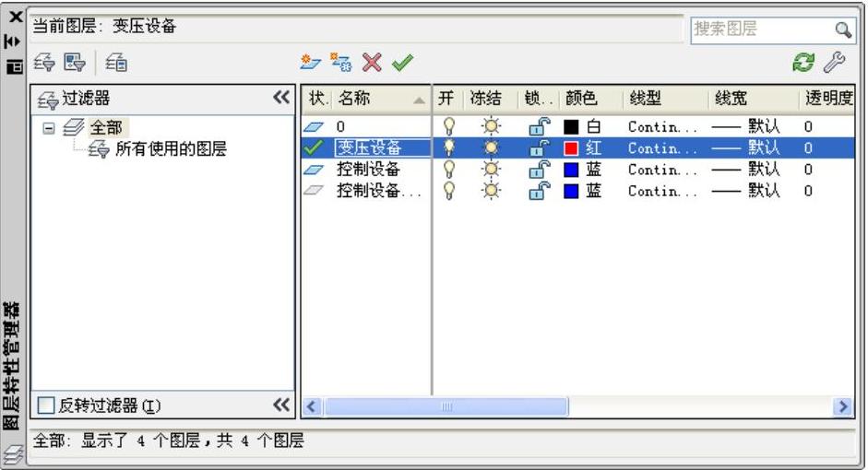Select the 全部 filter in the tree

(106, 128)
